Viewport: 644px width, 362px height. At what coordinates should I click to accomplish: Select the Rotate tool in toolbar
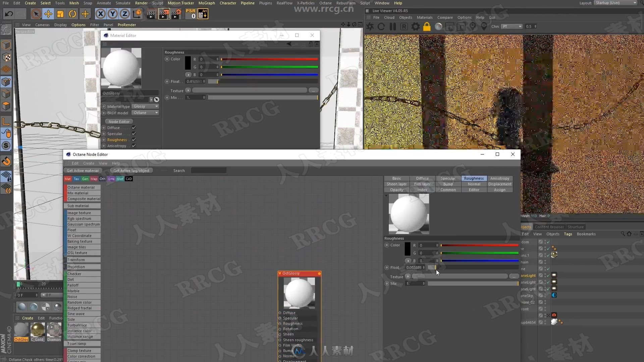72,15
